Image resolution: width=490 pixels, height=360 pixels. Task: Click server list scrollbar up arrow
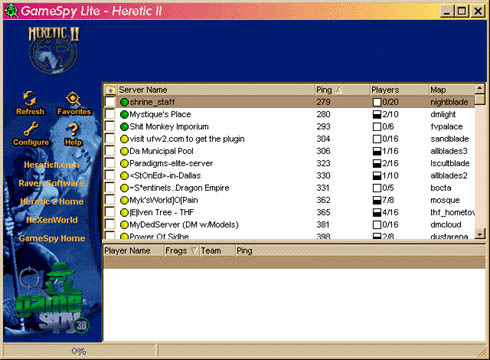click(480, 89)
